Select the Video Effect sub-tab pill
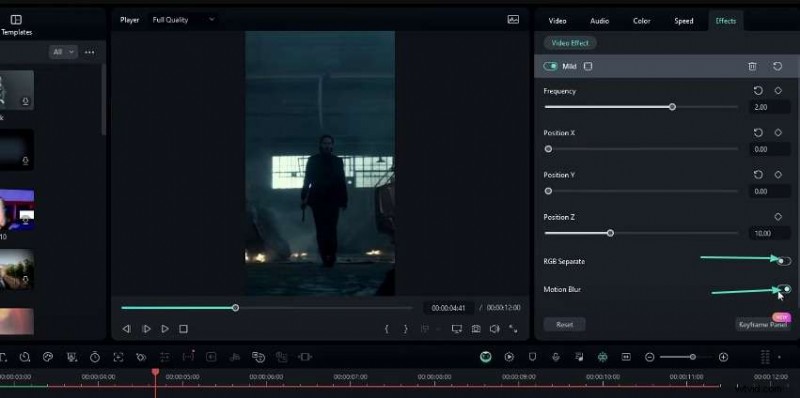This screenshot has width=800, height=398. (570, 43)
